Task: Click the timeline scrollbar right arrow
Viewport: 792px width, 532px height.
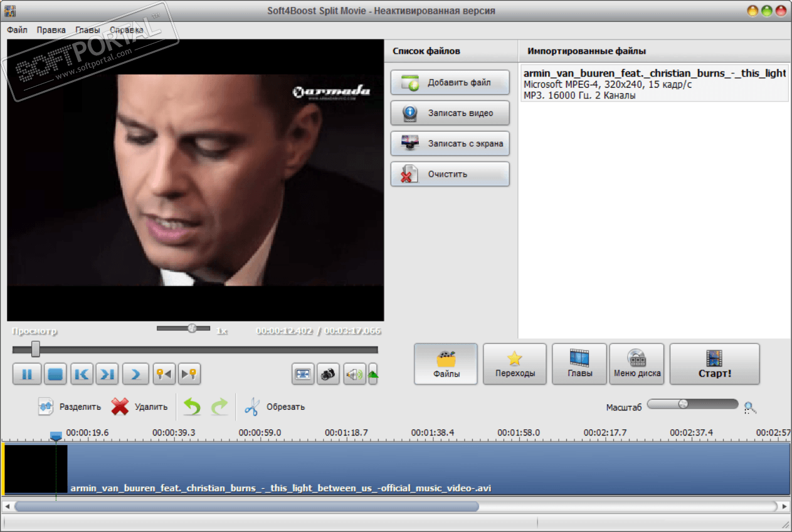Action: point(784,506)
